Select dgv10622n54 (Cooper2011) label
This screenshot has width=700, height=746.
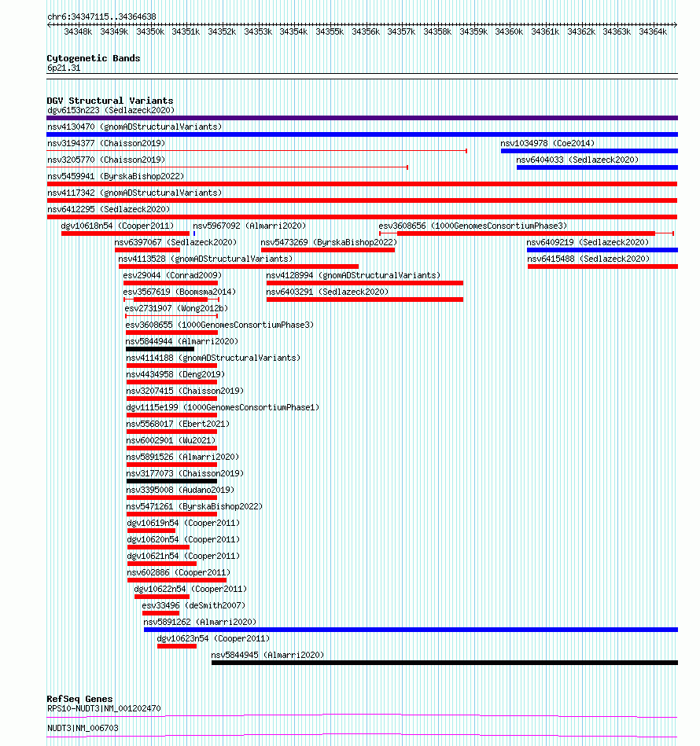coord(190,589)
